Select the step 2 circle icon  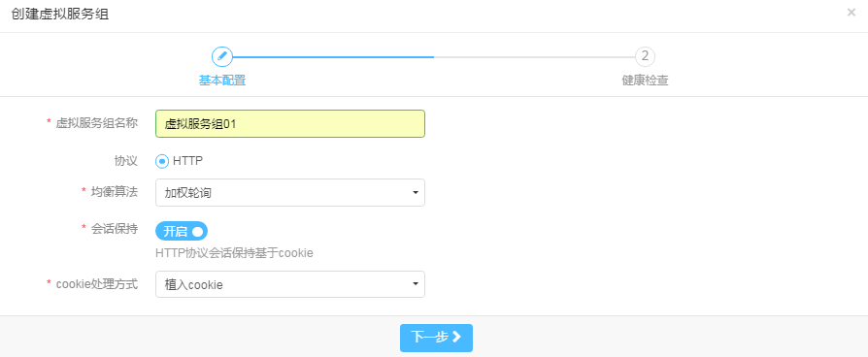pyautogui.click(x=645, y=56)
